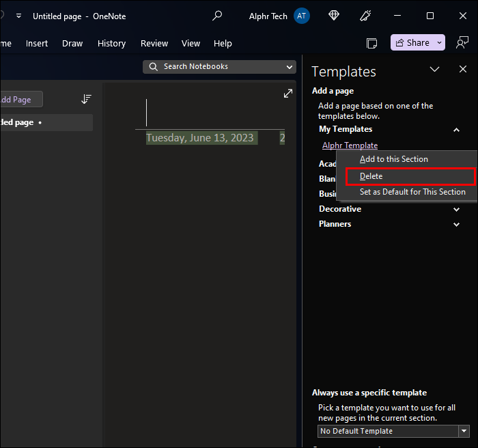
Task: Select Delete from the context menu
Action: pos(371,176)
